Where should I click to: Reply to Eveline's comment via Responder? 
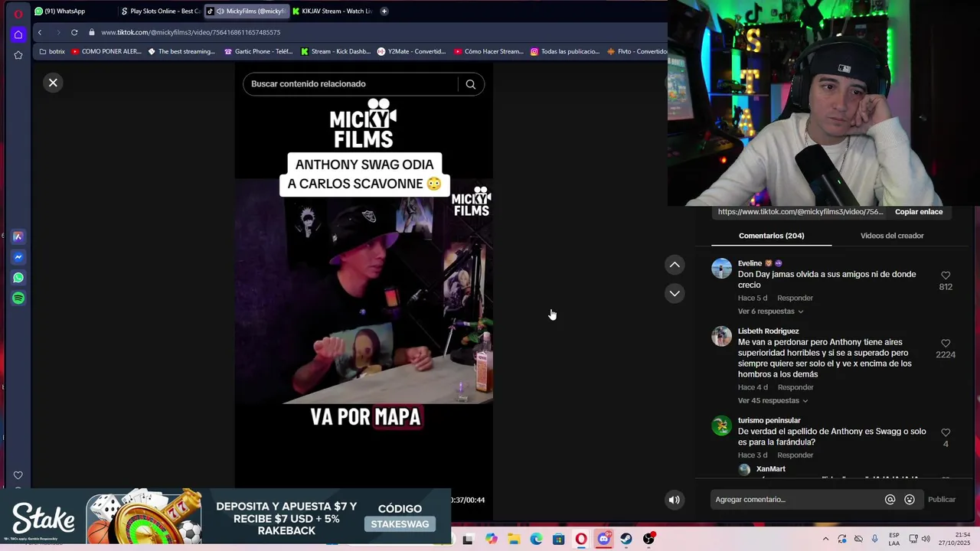click(795, 298)
